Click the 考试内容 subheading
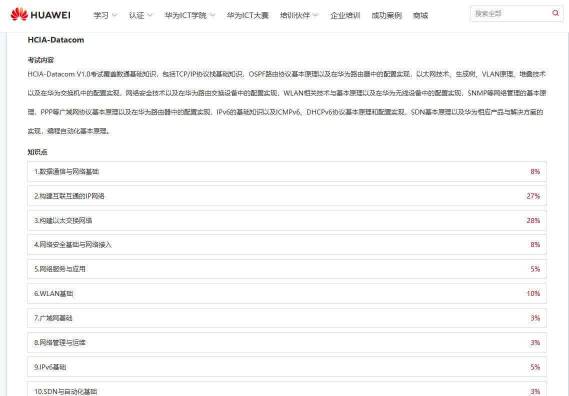Image resolution: width=569 pixels, height=396 pixels. pyautogui.click(x=41, y=60)
